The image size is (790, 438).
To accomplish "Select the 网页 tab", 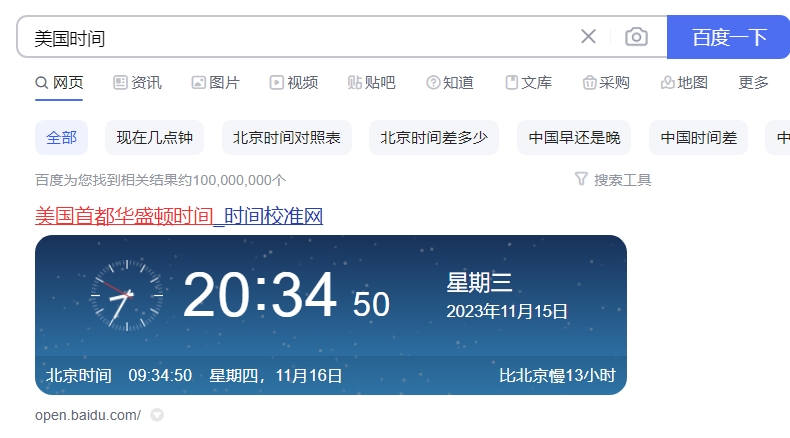I will pos(59,83).
